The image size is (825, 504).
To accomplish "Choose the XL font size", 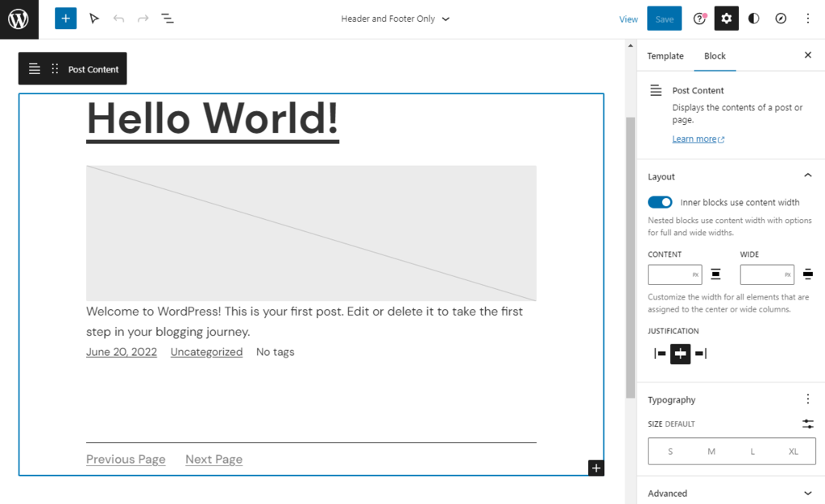I will coord(793,451).
